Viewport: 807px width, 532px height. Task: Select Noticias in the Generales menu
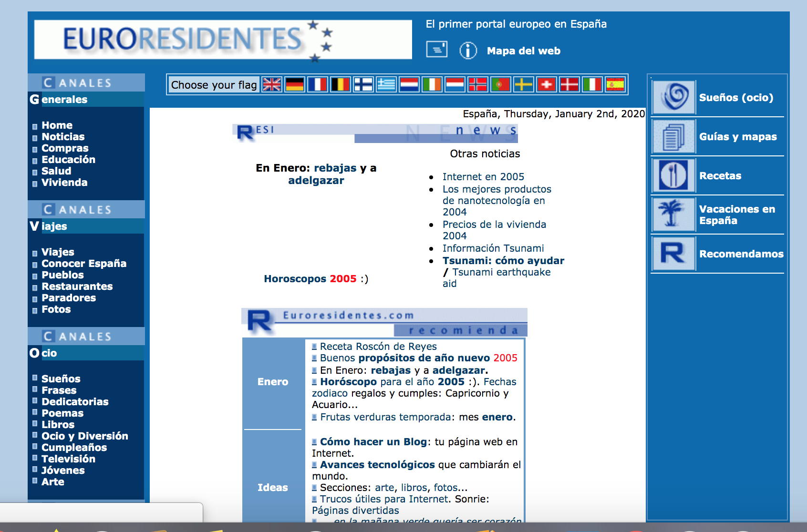[62, 137]
